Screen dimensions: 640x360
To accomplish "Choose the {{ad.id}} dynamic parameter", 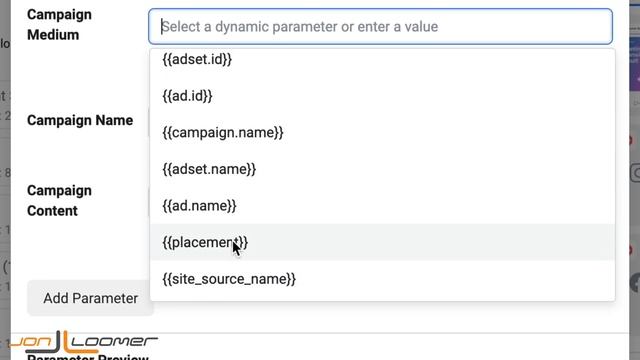I will pos(382,96).
